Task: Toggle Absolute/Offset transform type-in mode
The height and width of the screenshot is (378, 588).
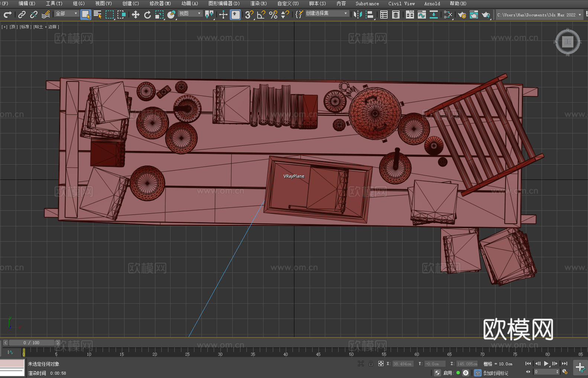Action: pyautogui.click(x=381, y=364)
